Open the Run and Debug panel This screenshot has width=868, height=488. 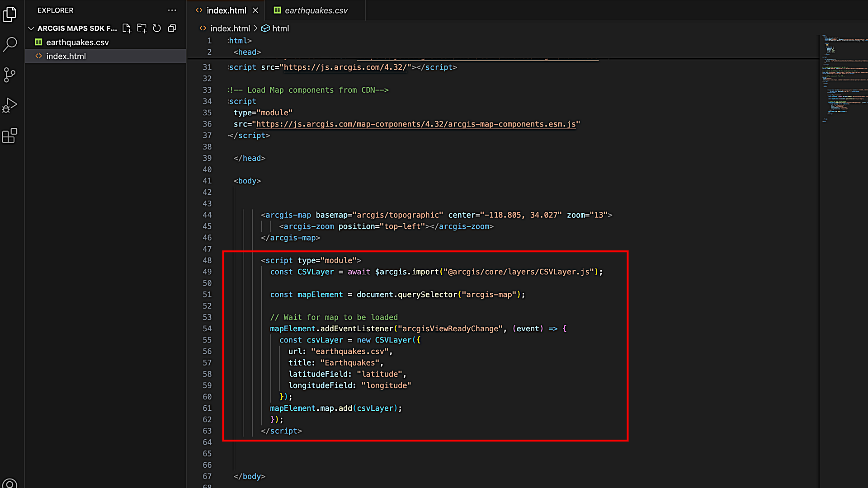pos(9,105)
